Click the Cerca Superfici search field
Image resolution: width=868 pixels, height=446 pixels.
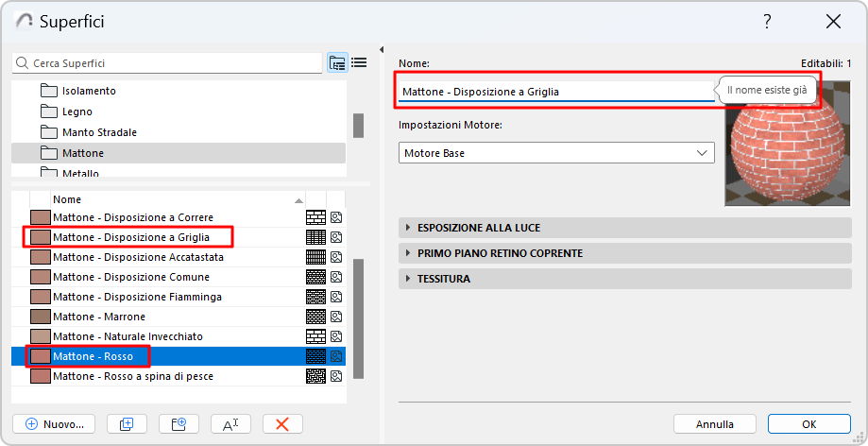tap(170, 63)
